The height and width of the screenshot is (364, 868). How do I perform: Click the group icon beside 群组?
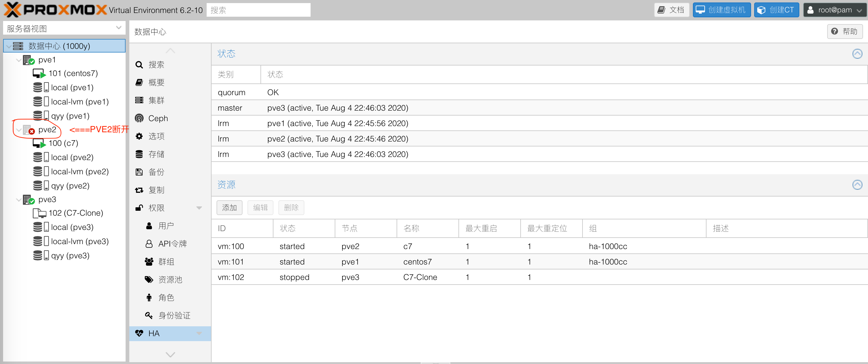(148, 262)
